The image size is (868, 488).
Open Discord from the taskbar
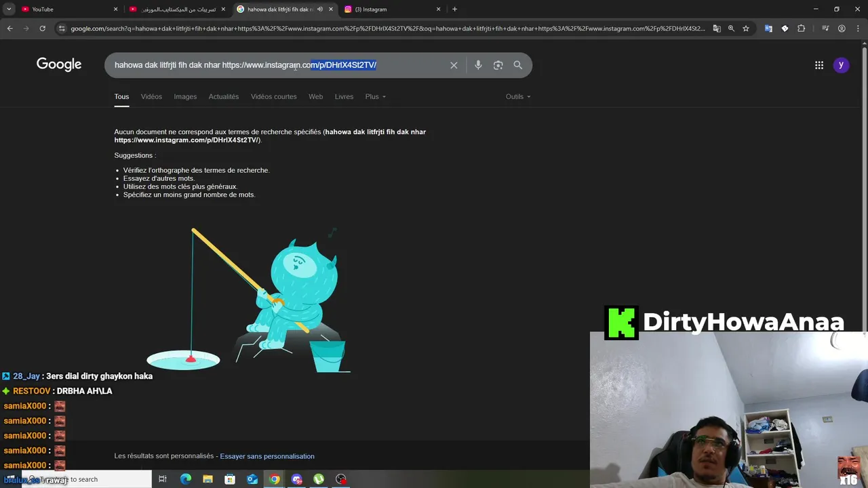click(296, 479)
